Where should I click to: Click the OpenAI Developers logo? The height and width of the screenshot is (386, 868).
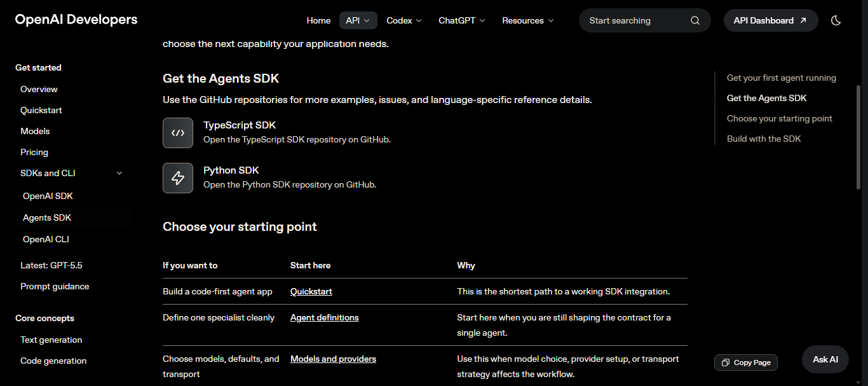point(76,20)
